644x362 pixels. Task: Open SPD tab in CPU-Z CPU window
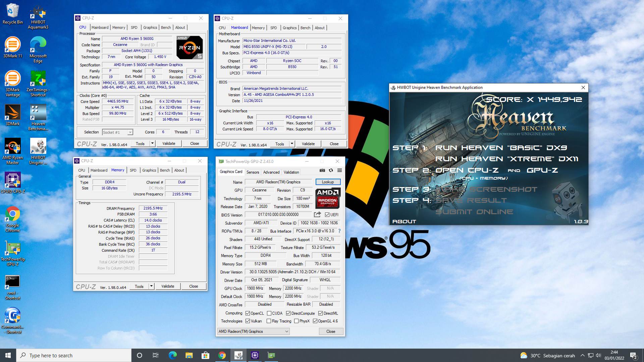(134, 27)
